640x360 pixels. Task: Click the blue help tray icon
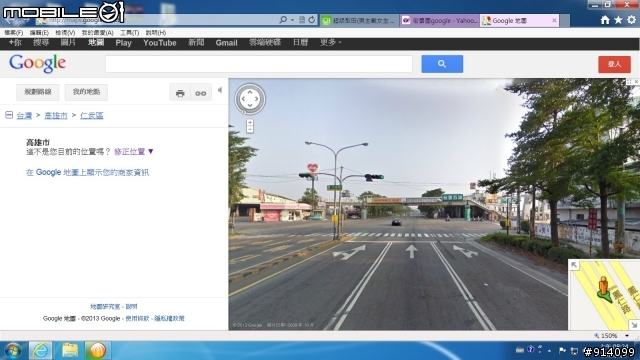pos(530,349)
